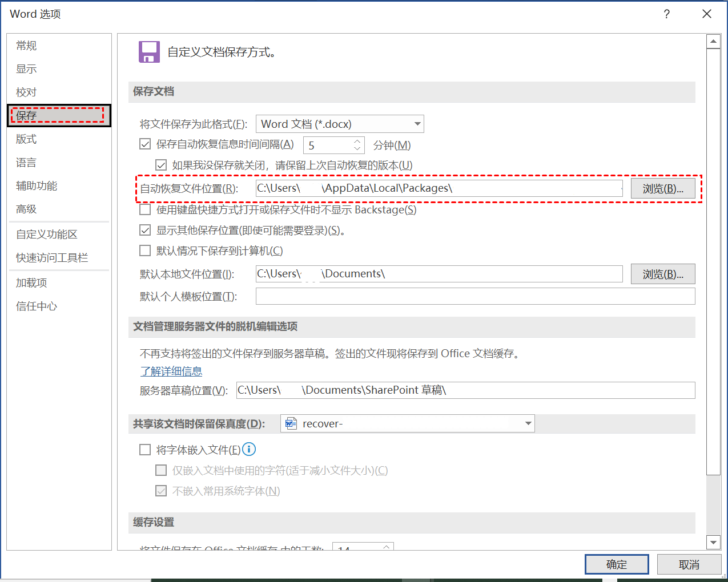Click the 取消 button
728x582 pixels.
tap(689, 564)
